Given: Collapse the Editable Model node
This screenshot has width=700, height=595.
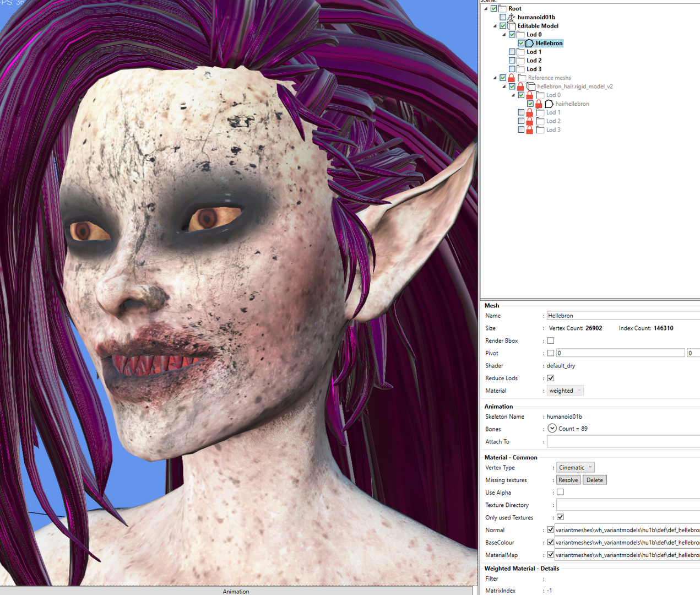Looking at the screenshot, I should click(495, 26).
